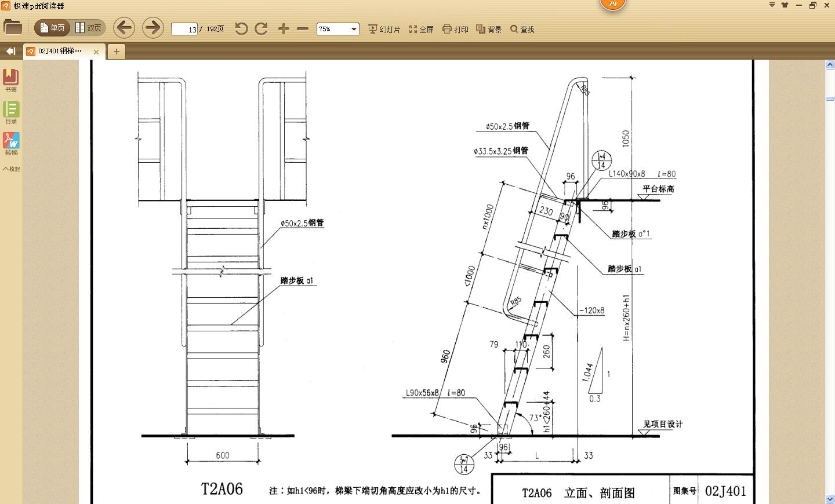Print the document (打印)

[456, 29]
